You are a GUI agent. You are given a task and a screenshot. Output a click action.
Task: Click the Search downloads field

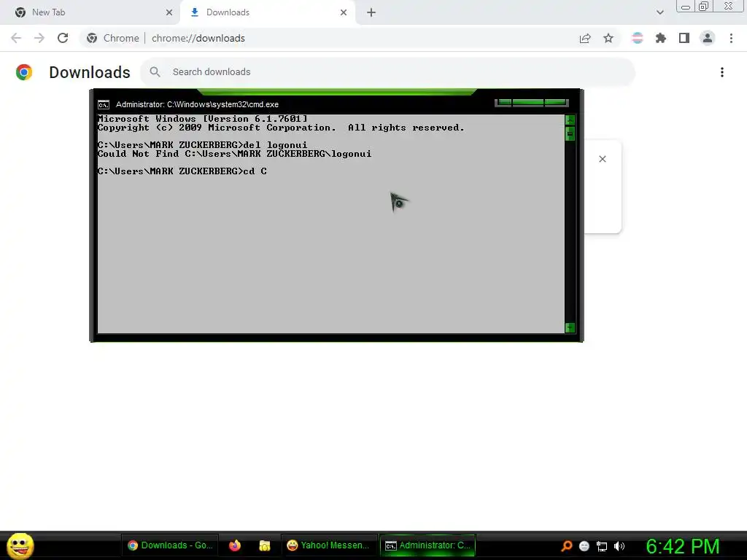pos(388,72)
